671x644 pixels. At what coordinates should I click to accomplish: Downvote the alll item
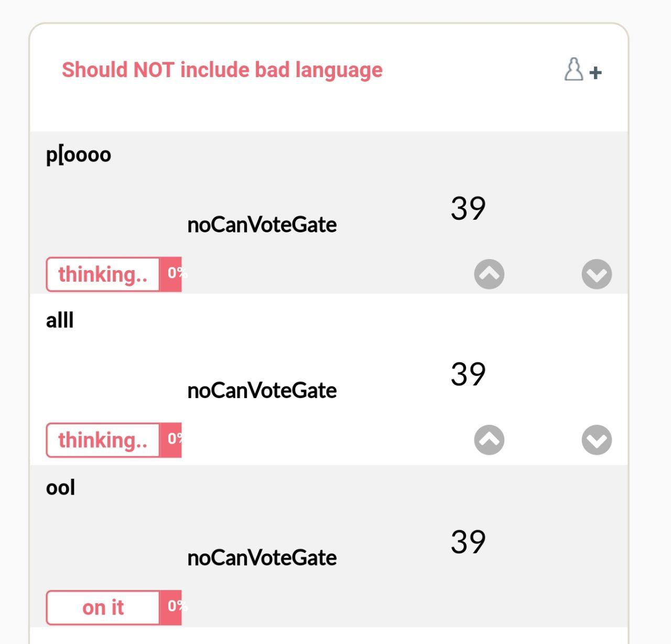pos(597,439)
